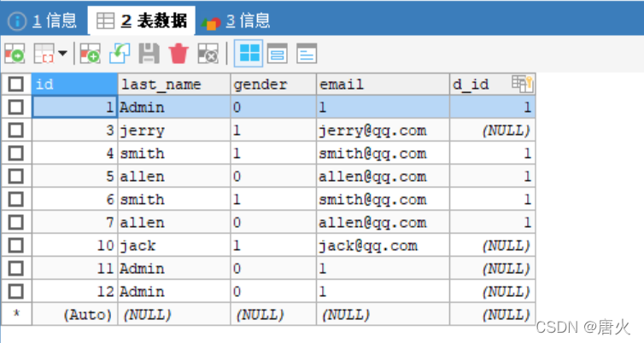Open the table export options icon
The width and height of the screenshot is (644, 343).
[x=44, y=54]
